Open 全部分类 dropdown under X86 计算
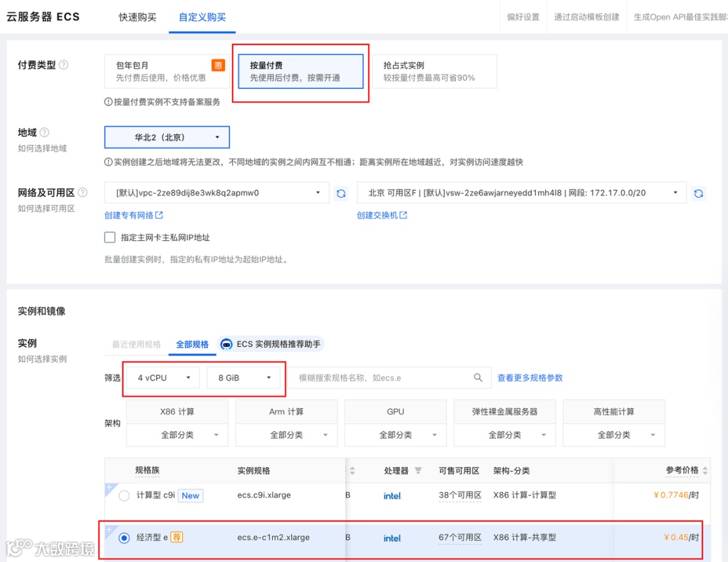The height and width of the screenshot is (562, 728). pos(177,435)
